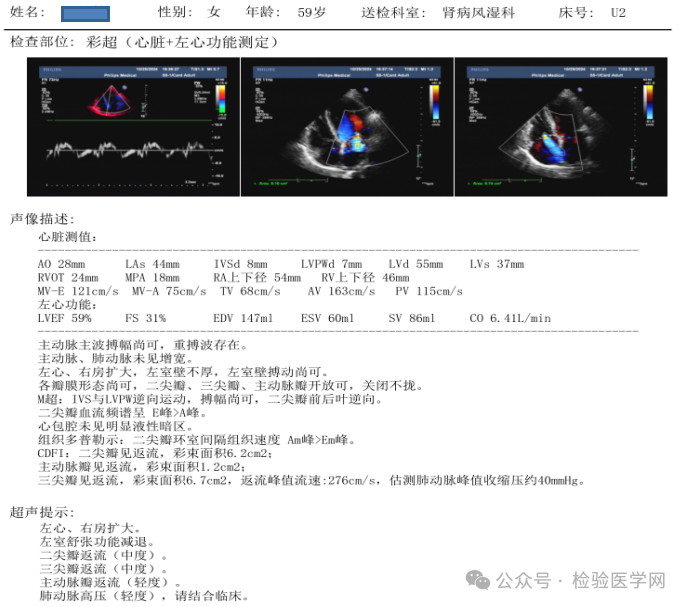This screenshot has width=687, height=607.
Task: Select the text '性别: 女'
Action: 189,12
